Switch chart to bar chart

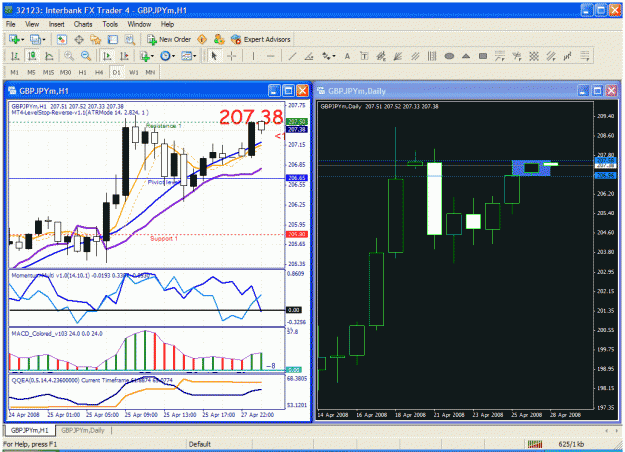tap(15, 56)
